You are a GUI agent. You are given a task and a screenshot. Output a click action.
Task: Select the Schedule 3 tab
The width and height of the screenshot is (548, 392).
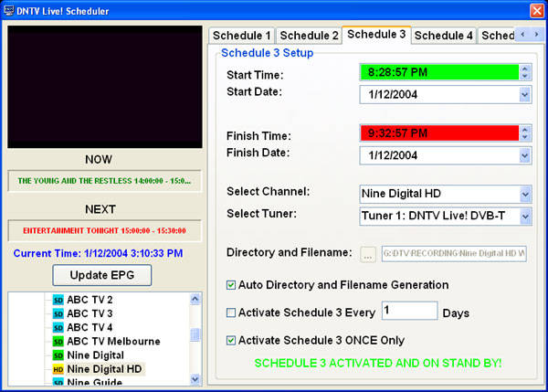click(376, 35)
